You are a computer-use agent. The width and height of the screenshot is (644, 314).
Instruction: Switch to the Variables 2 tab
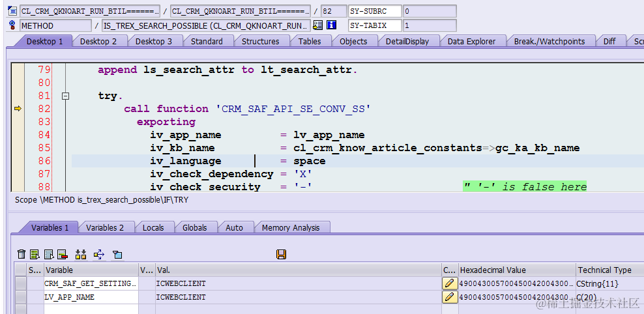(105, 228)
